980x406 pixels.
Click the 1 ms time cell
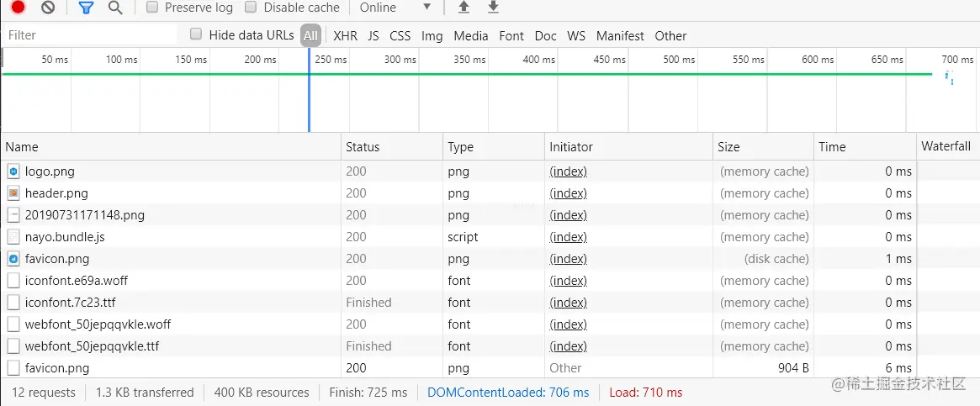point(865,259)
